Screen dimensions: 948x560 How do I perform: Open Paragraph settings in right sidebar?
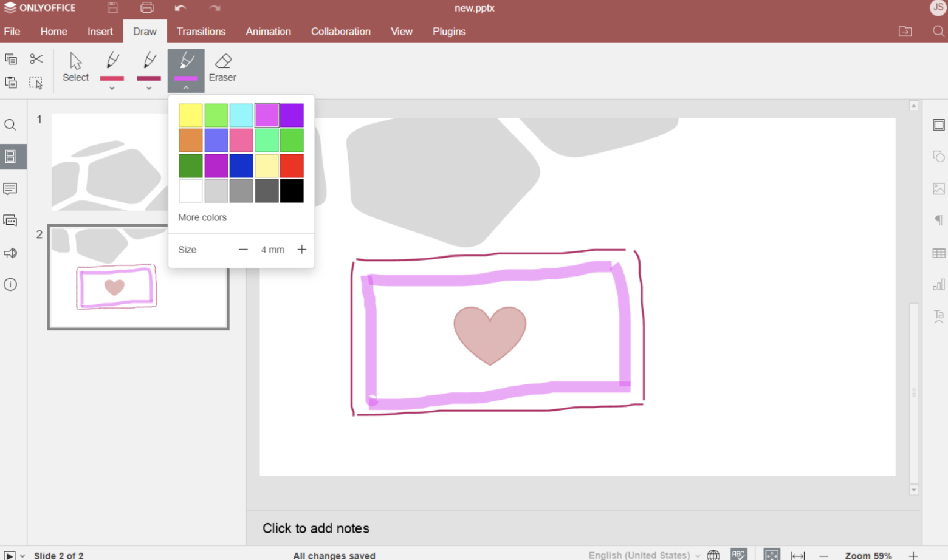pos(939,220)
